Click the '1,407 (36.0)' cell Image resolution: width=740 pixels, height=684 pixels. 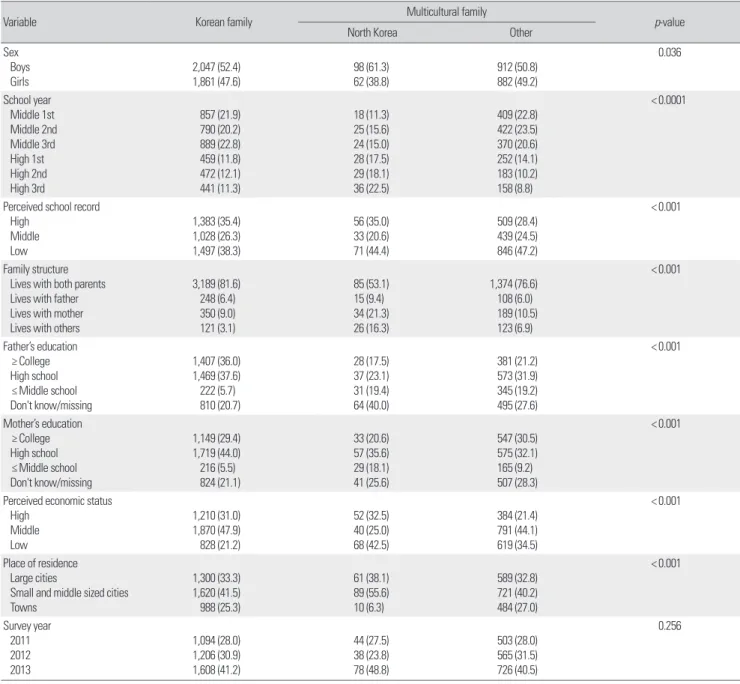pos(216,361)
